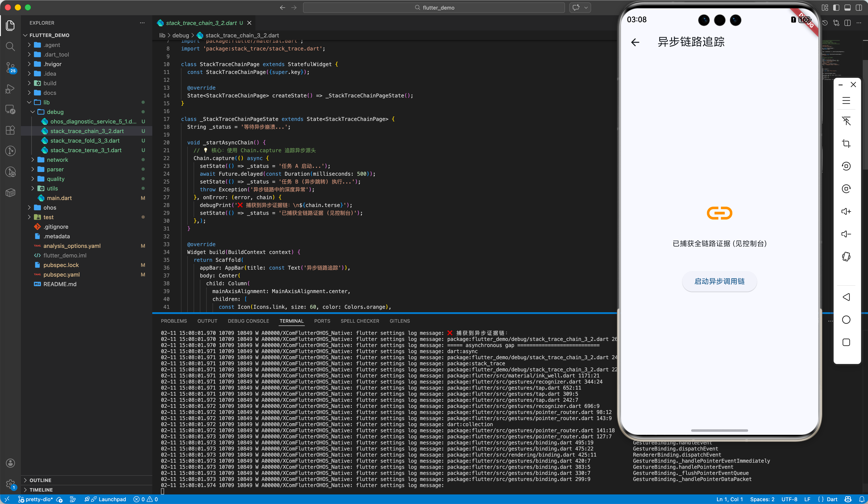
Task: Switch to DEBUG CONSOLE tab
Action: tap(248, 321)
